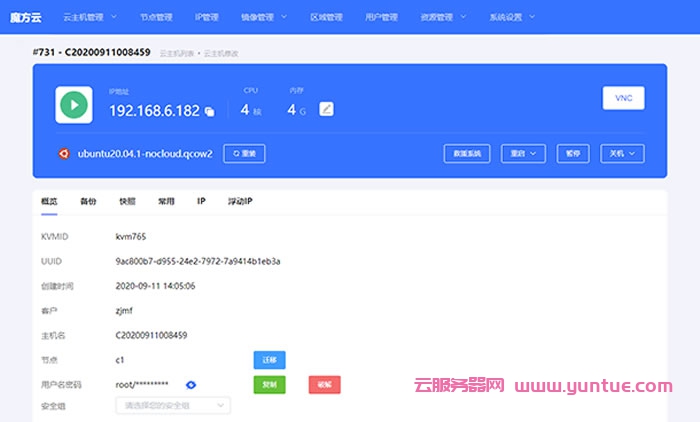Open the 浮动IP tab
The width and height of the screenshot is (700, 422).
click(x=240, y=201)
